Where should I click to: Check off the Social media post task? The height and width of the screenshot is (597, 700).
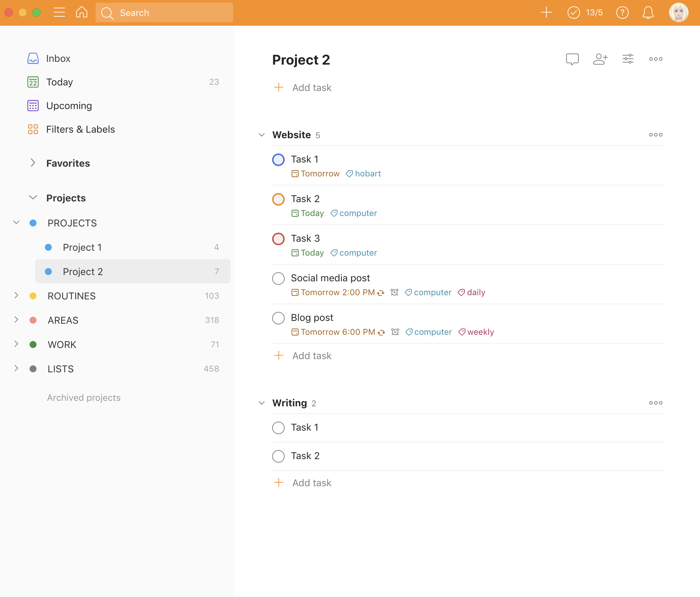point(278,279)
